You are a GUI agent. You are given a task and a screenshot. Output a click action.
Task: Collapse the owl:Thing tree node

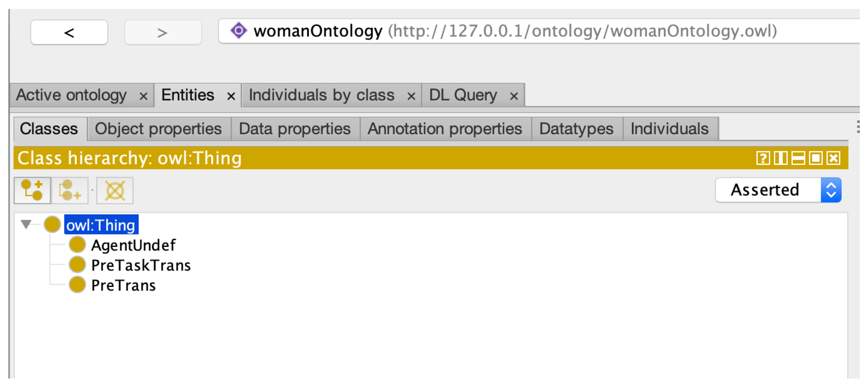point(26,224)
